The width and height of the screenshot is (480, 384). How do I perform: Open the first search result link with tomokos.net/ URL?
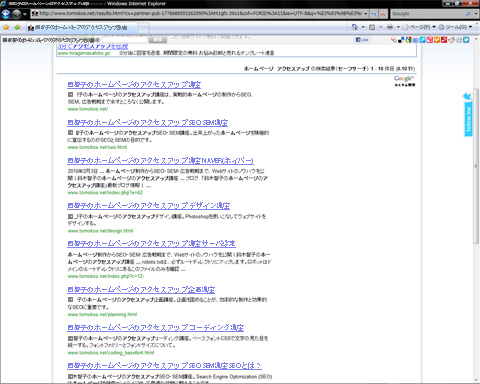[x=134, y=85]
